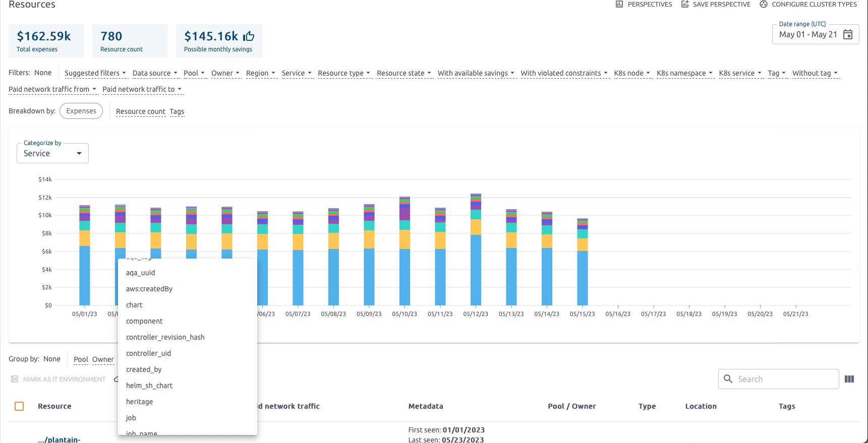Open the Categorize by Service dropdown
The width and height of the screenshot is (868, 443).
tap(52, 153)
